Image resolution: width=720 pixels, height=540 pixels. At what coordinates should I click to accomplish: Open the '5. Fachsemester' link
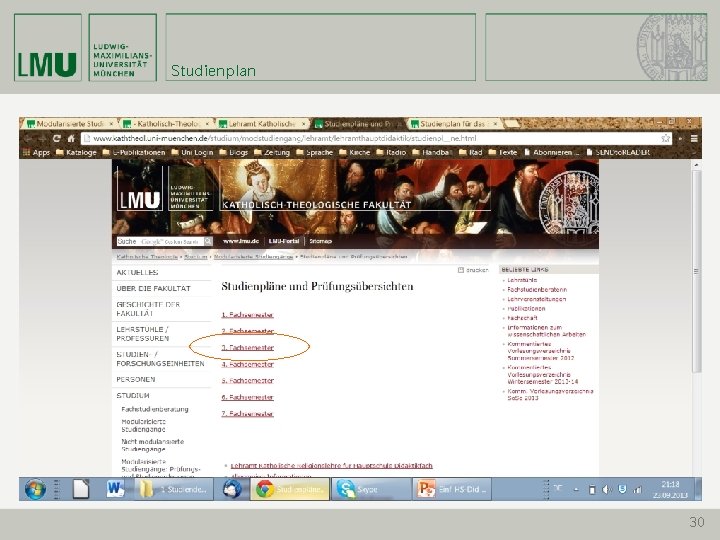248,381
